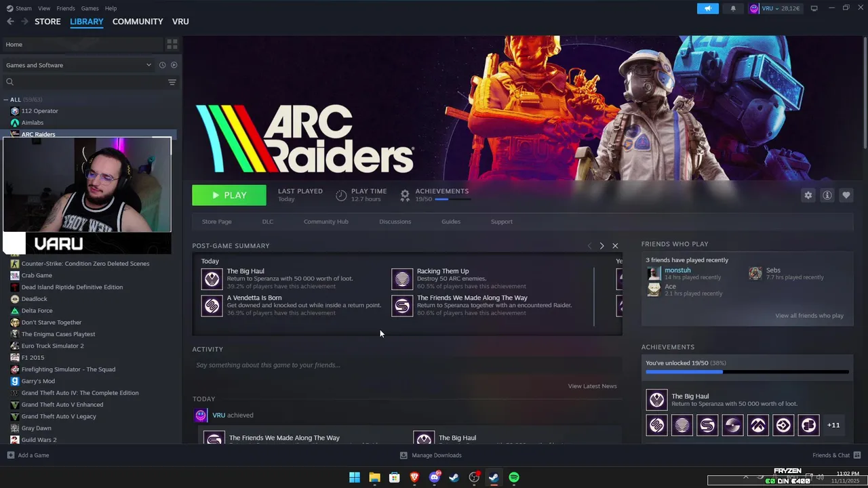The image size is (868, 488).
Task: Select Deadlock in the library list
Action: 34,299
